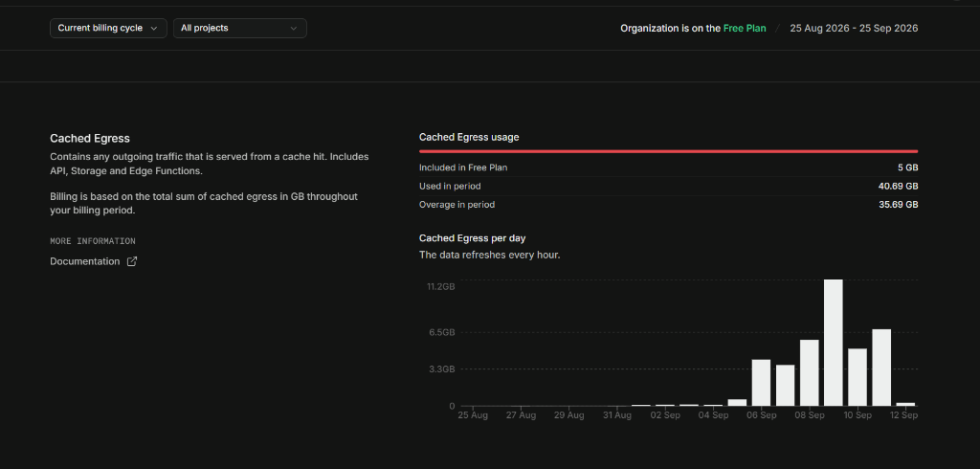Screen dimensions: 980x469
Task: Click the '40.69 GB' used value
Action: 898,187
